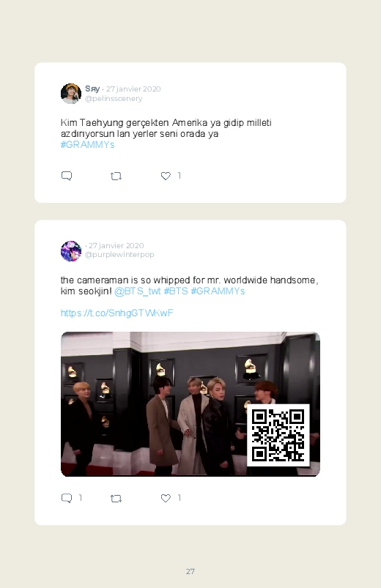This screenshot has height=588, width=381.
Task: Like the purplewinterpop tweet
Action: click(x=166, y=498)
